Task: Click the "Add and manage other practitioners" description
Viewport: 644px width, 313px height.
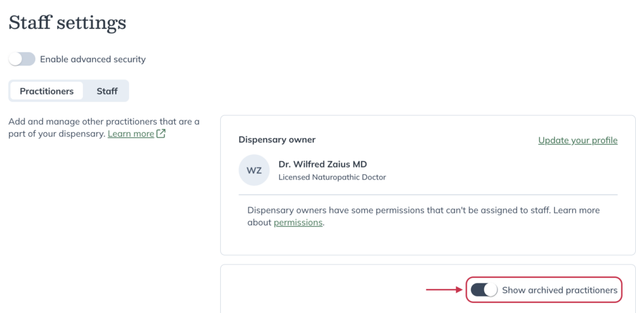Action: tap(104, 128)
